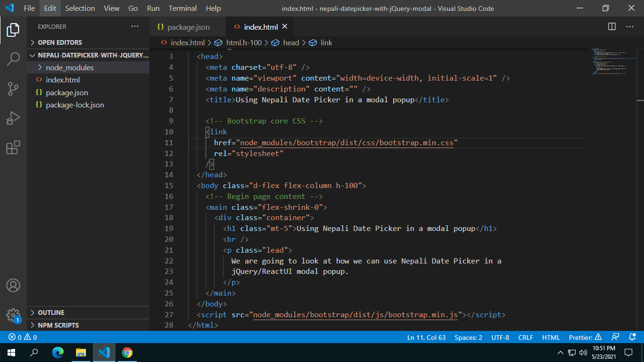Click the Prettier status indicator
Viewport: 644px width, 362px height.
tap(586, 337)
